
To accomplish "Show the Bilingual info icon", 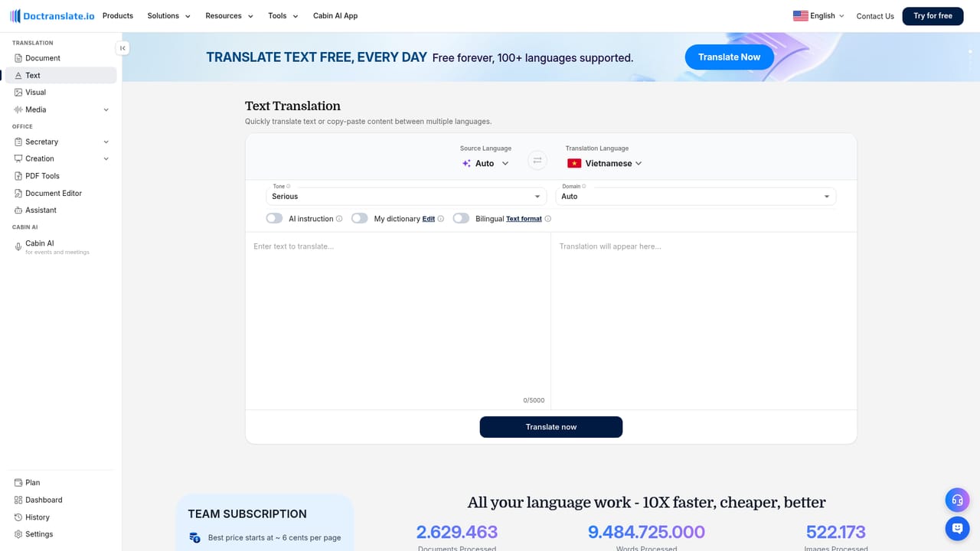I will coord(547,219).
